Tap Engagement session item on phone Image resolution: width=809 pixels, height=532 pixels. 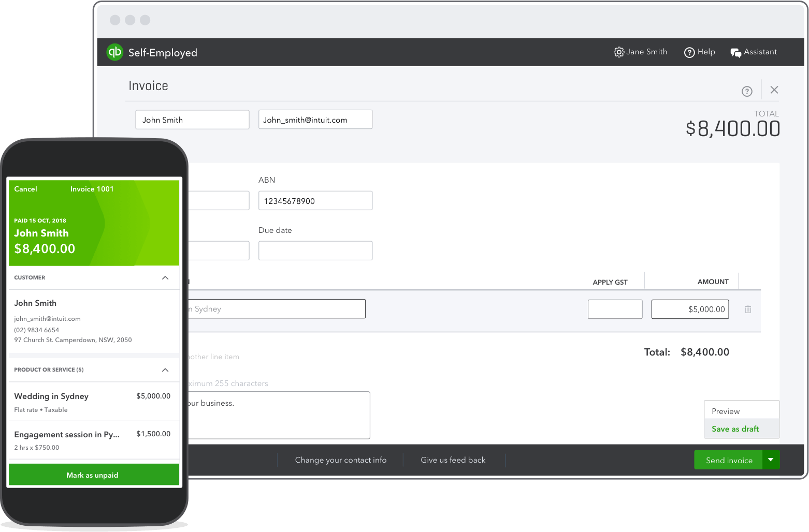click(x=94, y=440)
